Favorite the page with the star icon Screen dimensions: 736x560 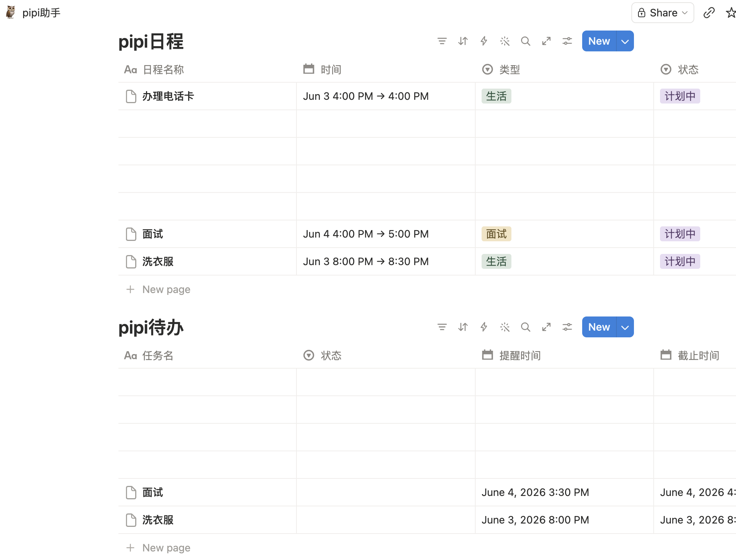731,13
